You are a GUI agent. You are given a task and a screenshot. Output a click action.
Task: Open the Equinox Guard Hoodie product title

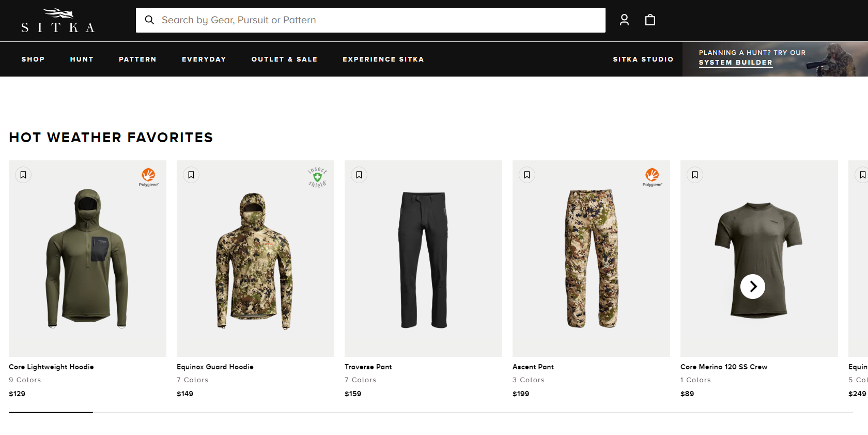tap(215, 367)
